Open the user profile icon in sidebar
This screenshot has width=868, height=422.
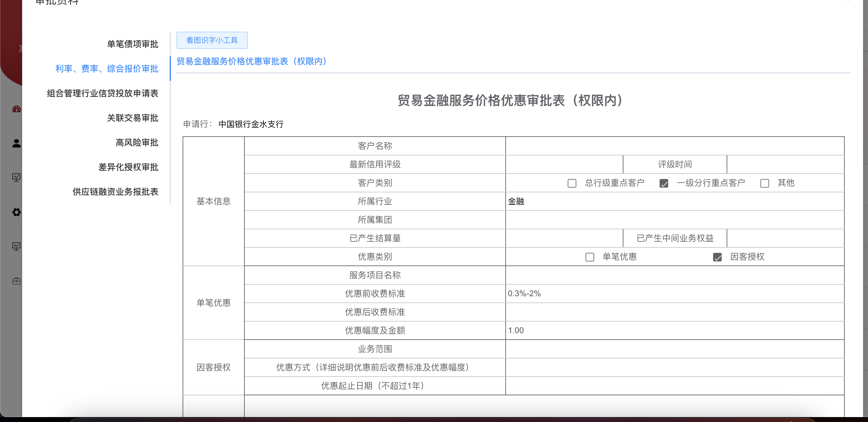17,143
